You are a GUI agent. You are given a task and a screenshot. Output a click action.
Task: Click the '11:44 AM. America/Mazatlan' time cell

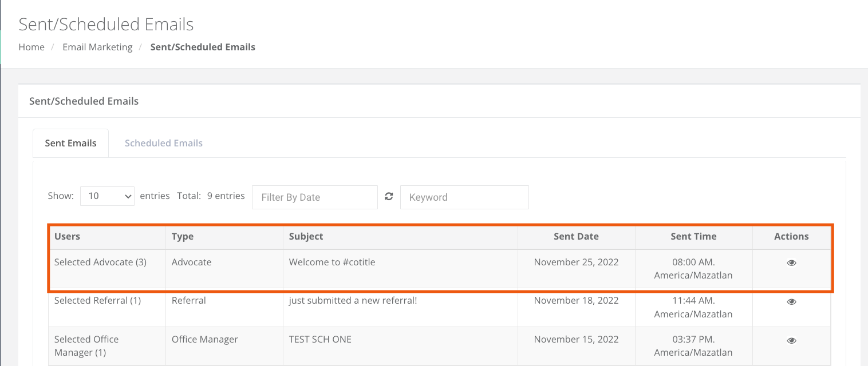click(x=694, y=307)
